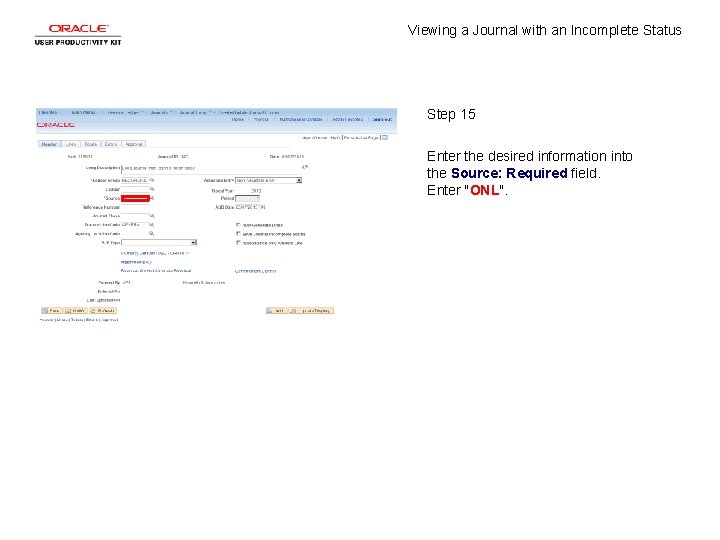Open the Currency Defaults link
Screen dimensions: 720x540
156,253
